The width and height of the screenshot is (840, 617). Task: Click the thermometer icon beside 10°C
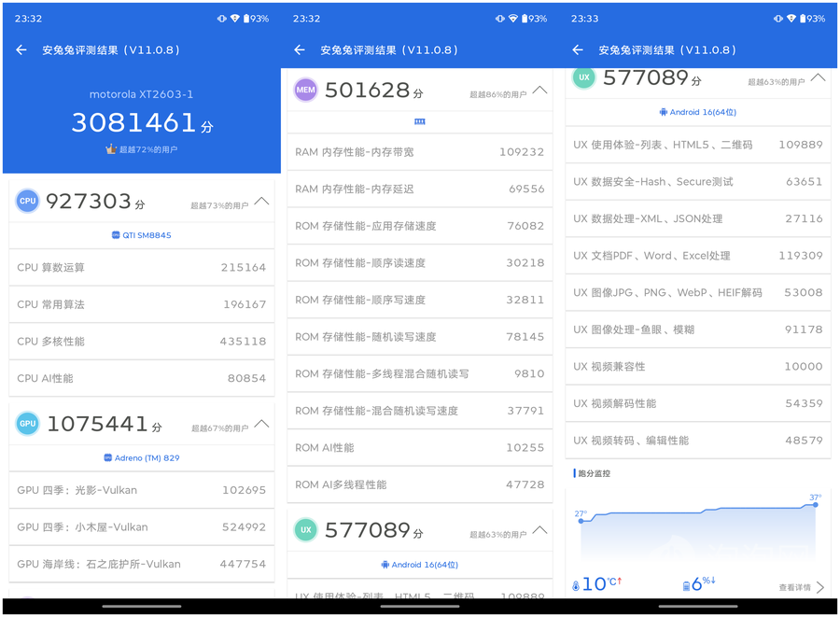[x=576, y=585]
